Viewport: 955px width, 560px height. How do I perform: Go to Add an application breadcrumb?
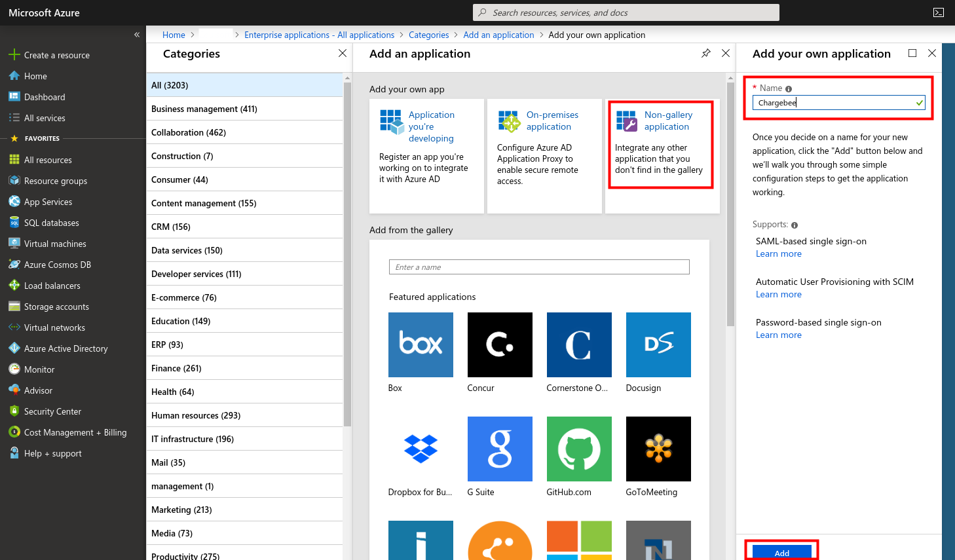click(x=498, y=35)
